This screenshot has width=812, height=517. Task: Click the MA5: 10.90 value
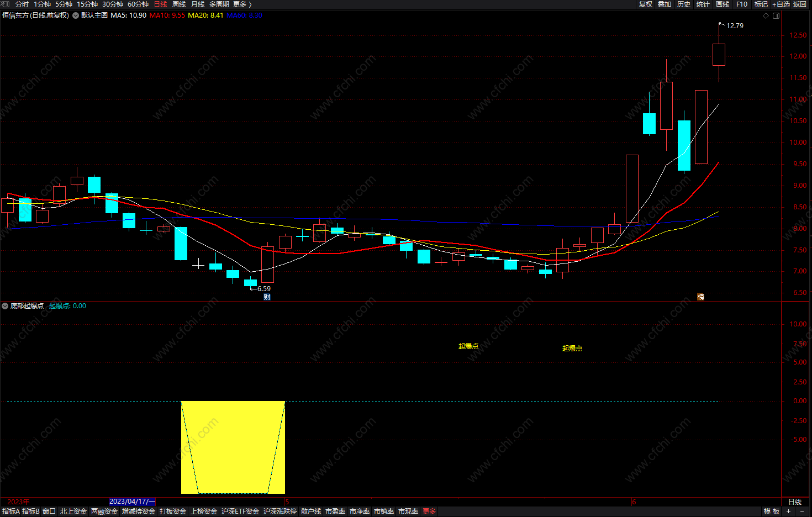(x=128, y=15)
